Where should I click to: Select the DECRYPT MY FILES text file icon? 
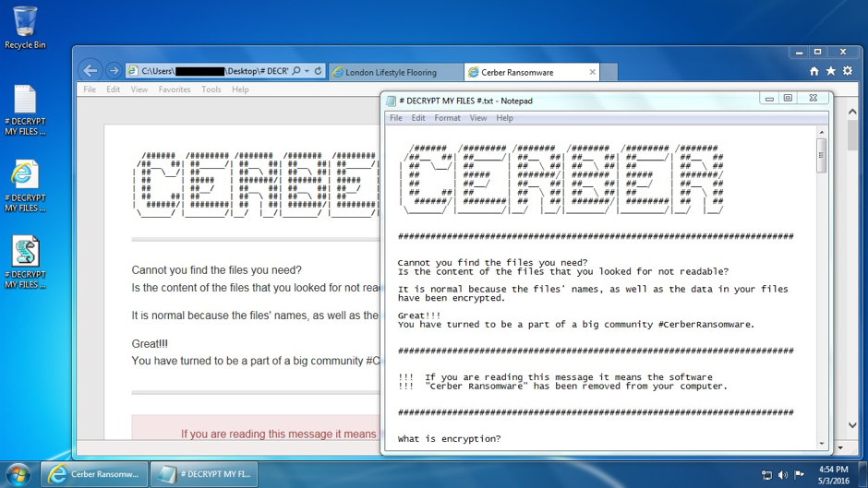point(25,110)
